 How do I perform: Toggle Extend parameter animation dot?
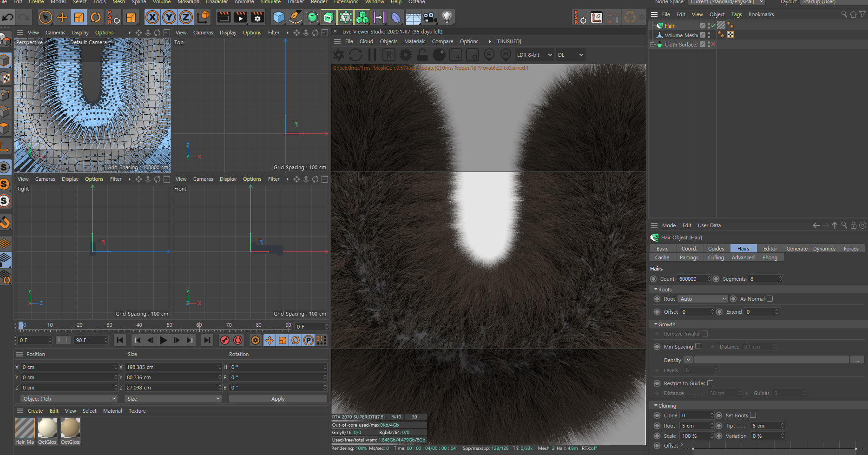719,312
